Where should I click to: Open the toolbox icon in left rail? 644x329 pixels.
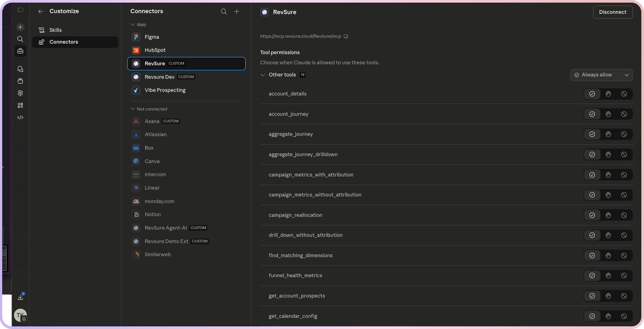point(20,51)
